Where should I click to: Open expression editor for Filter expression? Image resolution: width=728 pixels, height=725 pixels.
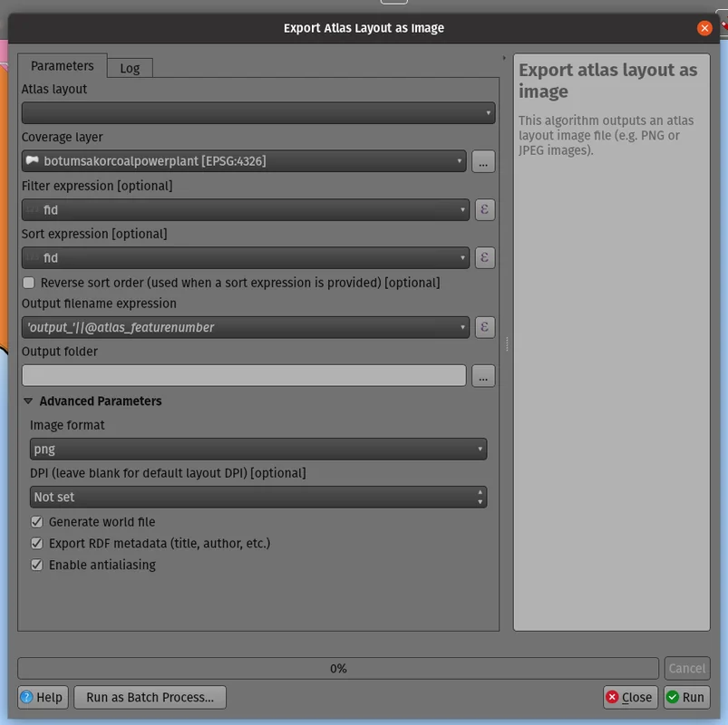[x=484, y=210]
